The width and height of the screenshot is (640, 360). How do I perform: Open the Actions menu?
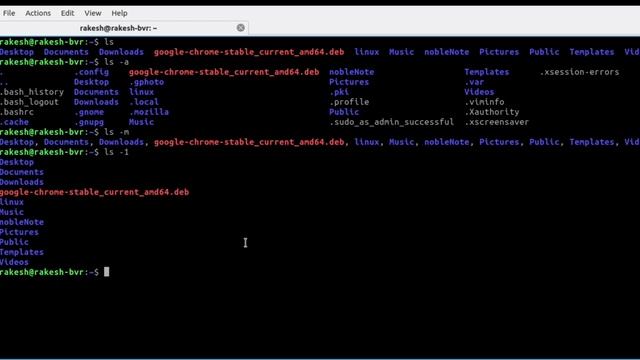click(x=38, y=13)
